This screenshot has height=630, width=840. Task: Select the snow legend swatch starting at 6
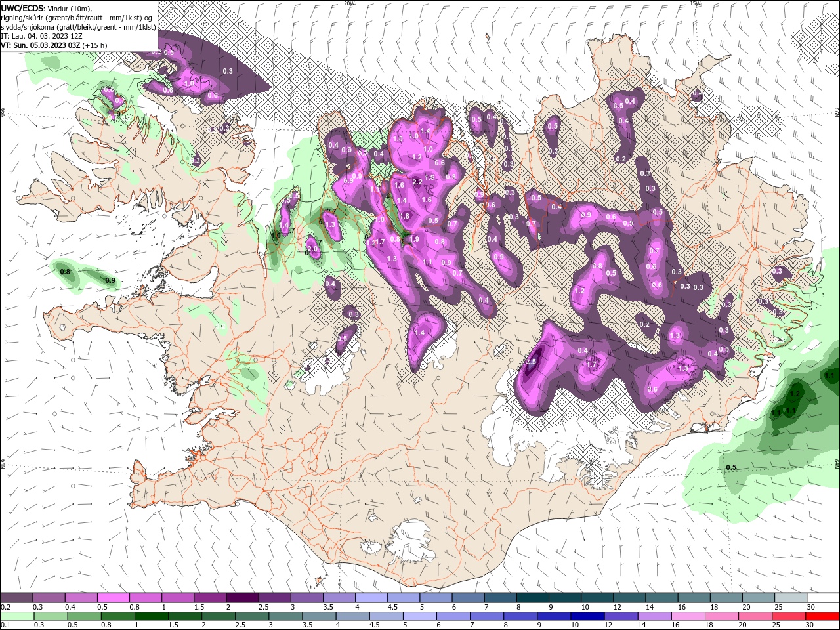click(467, 598)
